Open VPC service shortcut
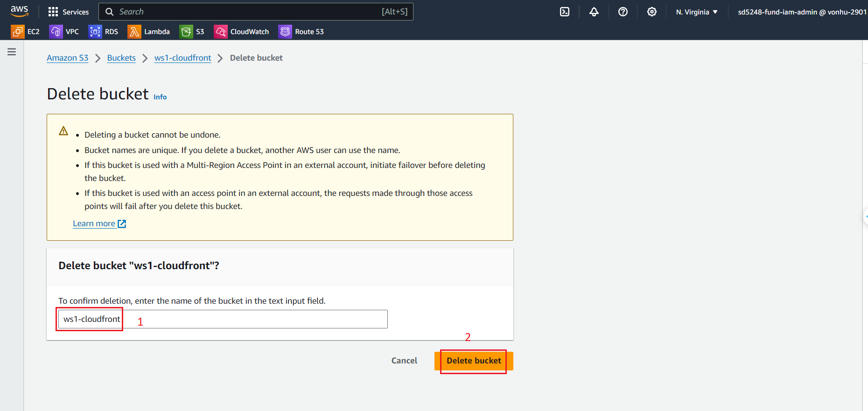The width and height of the screenshot is (868, 411). pyautogui.click(x=64, y=32)
